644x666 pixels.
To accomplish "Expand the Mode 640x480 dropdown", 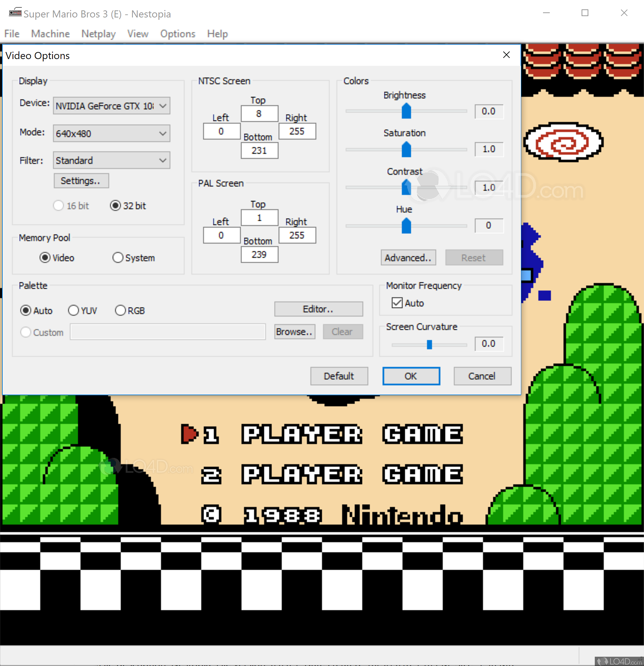I will [x=111, y=133].
